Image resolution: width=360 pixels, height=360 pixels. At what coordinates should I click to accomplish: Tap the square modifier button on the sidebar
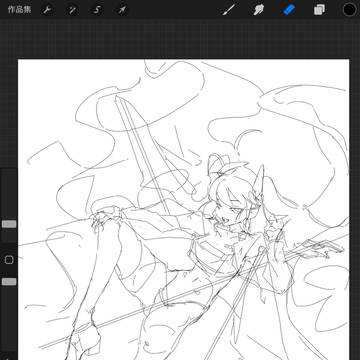click(x=9, y=260)
